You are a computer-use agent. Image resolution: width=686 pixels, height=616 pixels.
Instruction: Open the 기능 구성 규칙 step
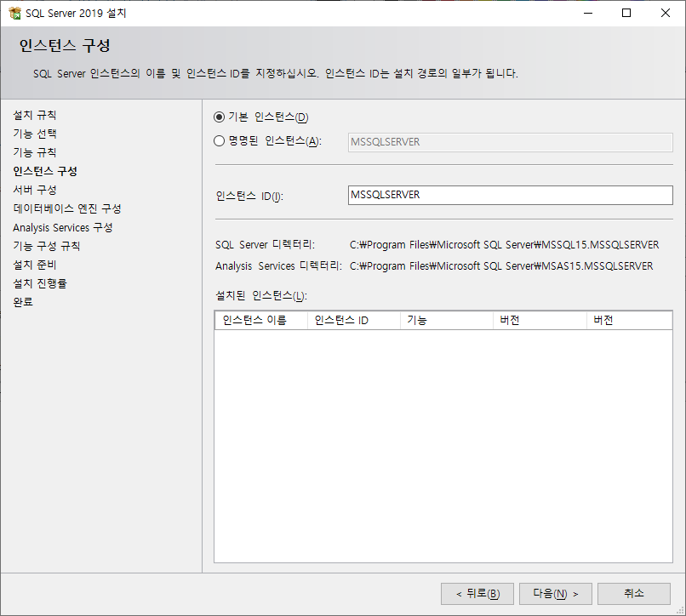coord(46,246)
